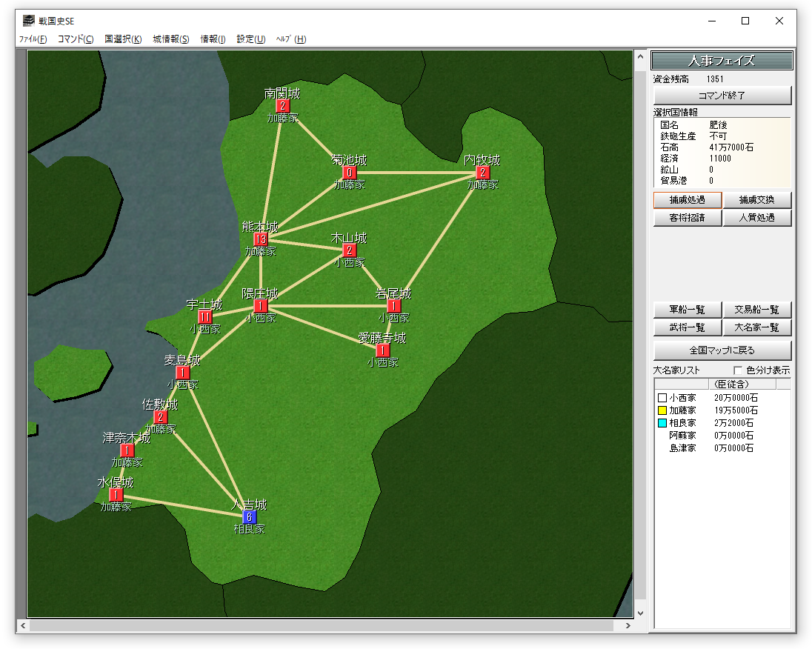Select Uto castle marker (宇土城)

tap(205, 317)
